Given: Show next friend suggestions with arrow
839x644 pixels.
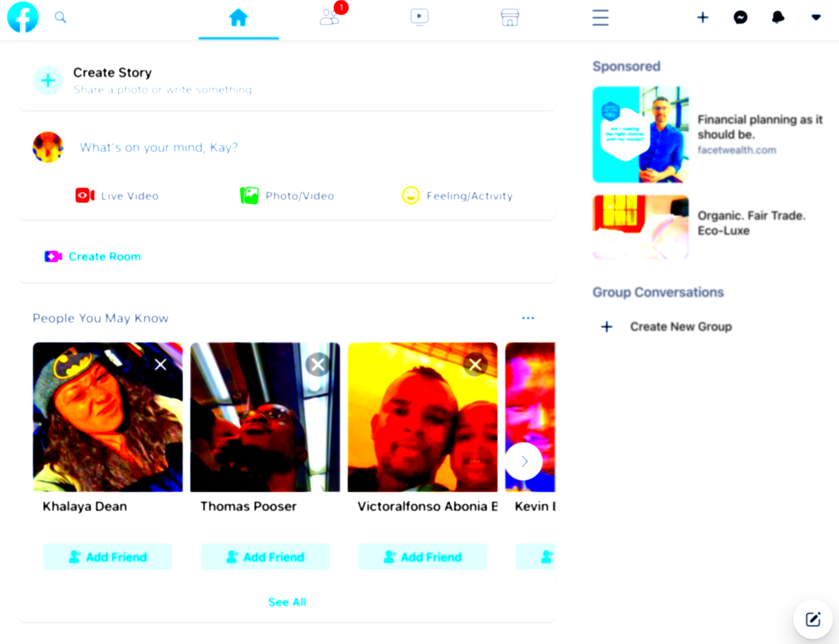Looking at the screenshot, I should pos(524,461).
